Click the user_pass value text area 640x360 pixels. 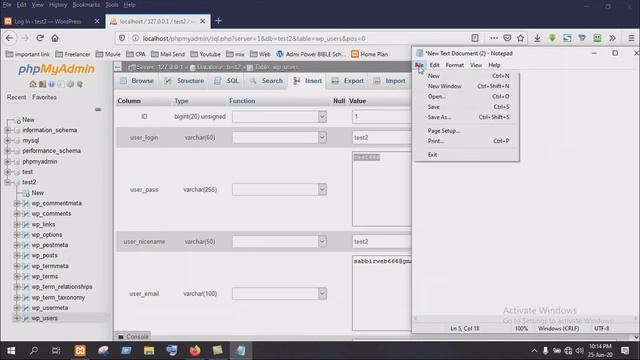(x=382, y=189)
